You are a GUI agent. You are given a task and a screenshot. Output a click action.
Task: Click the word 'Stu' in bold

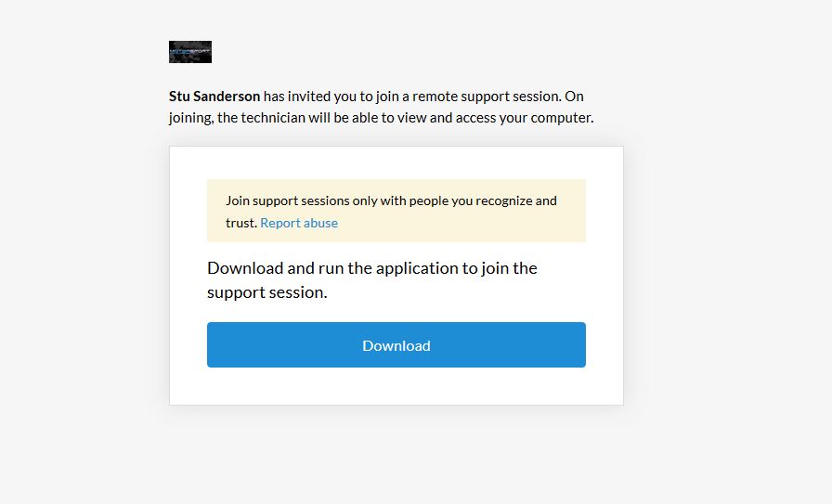point(179,97)
